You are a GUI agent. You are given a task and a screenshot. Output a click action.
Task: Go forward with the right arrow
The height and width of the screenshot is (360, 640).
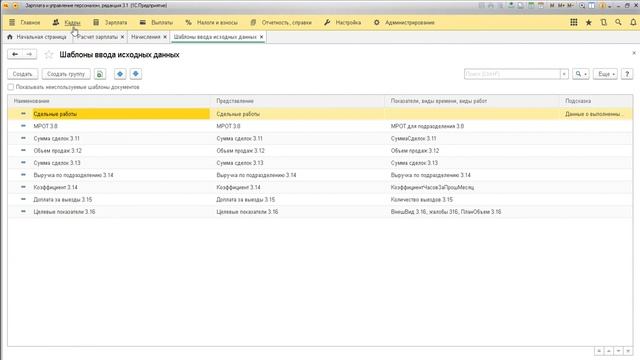click(29, 54)
